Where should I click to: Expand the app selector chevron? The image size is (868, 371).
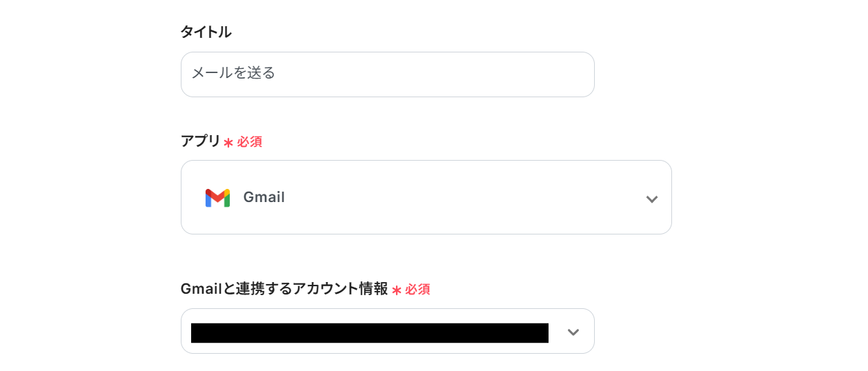pyautogui.click(x=651, y=199)
